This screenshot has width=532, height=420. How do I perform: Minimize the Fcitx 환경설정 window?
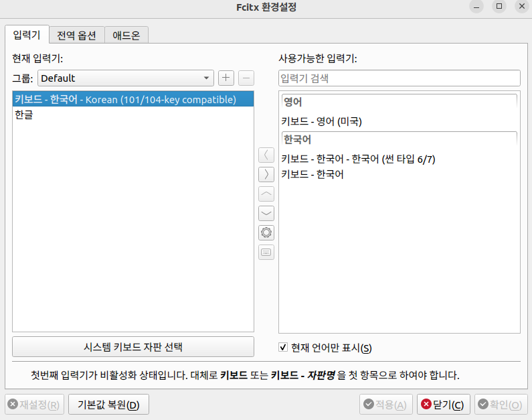(476, 7)
